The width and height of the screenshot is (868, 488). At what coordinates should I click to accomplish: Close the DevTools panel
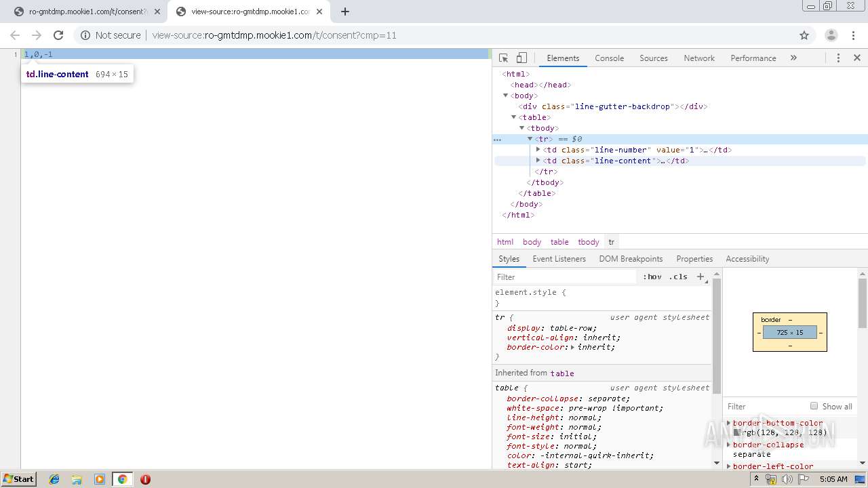coord(857,58)
